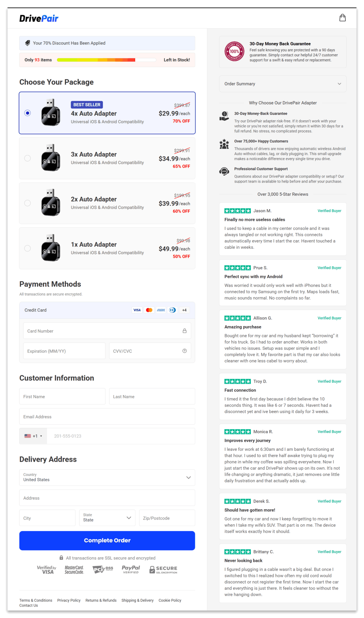Open Cookie Policy link
This screenshot has height=618, width=364.
[x=170, y=600]
